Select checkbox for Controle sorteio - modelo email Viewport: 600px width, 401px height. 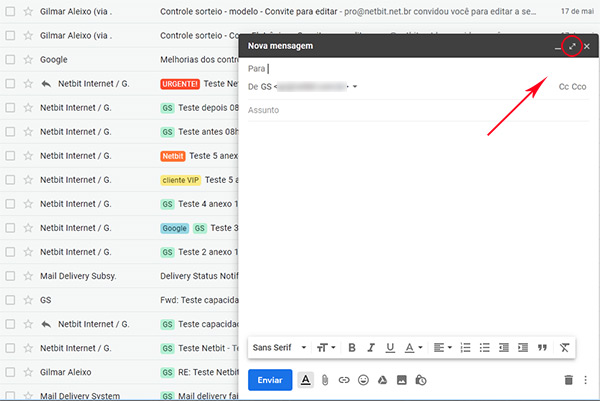(10, 11)
